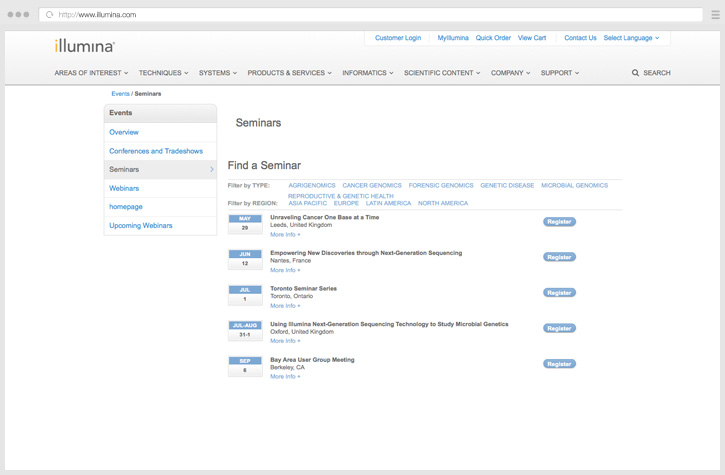Image resolution: width=725 pixels, height=475 pixels.
Task: Filter seminars by Europe region
Action: coord(346,203)
